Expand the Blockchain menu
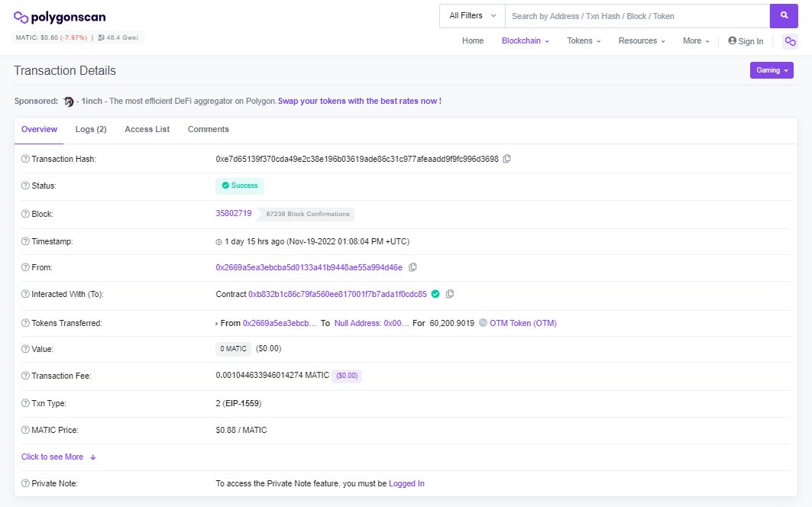The width and height of the screenshot is (812, 507). [525, 41]
